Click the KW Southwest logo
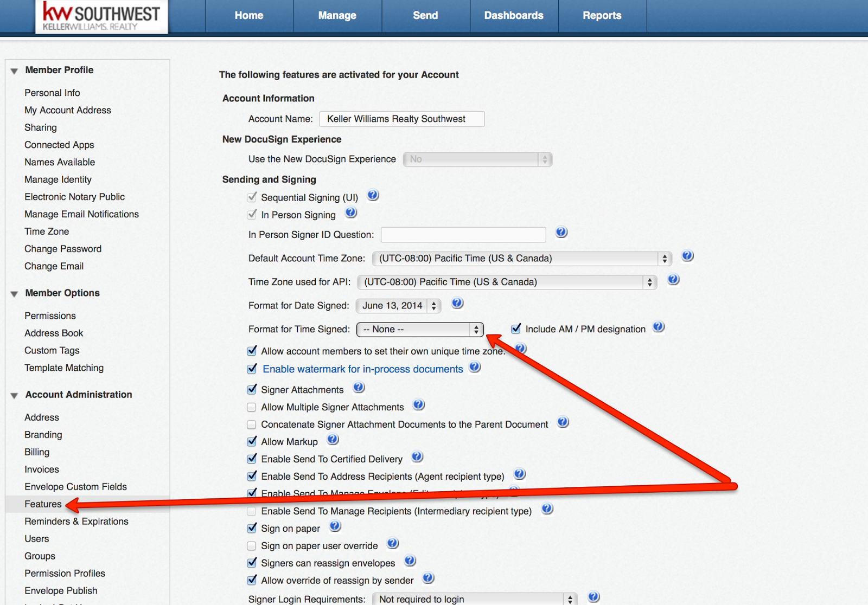 [x=101, y=16]
